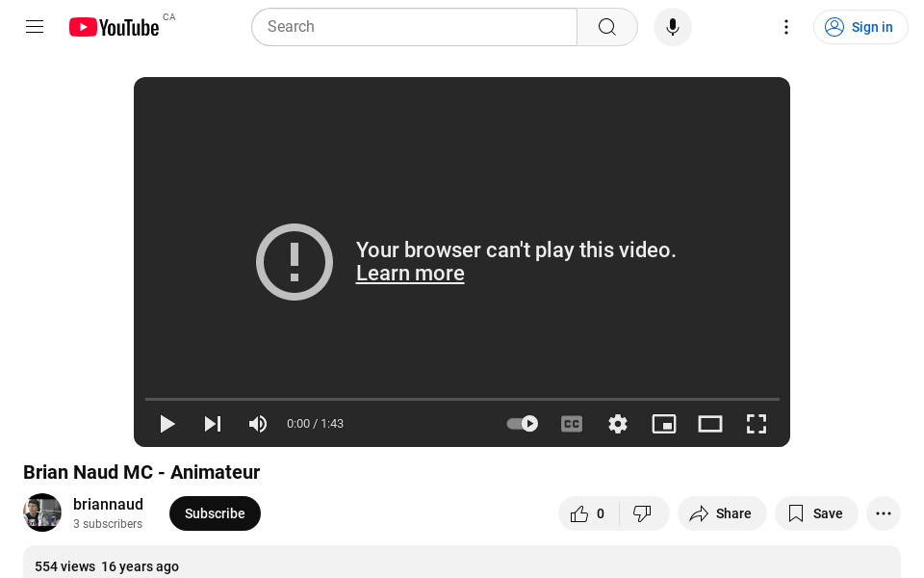Screen dimensions: 924x578
Task: Subscribe to the briannaud channel
Action: [x=215, y=513]
